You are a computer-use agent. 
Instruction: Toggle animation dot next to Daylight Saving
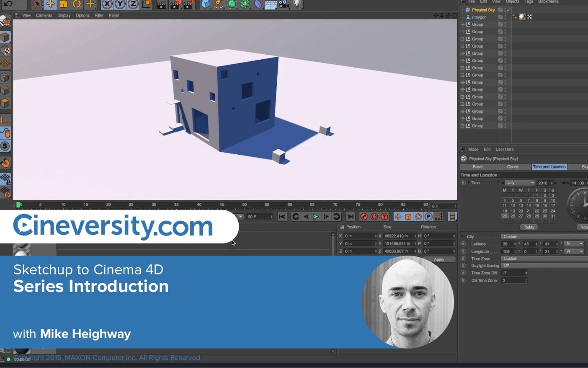pos(463,266)
